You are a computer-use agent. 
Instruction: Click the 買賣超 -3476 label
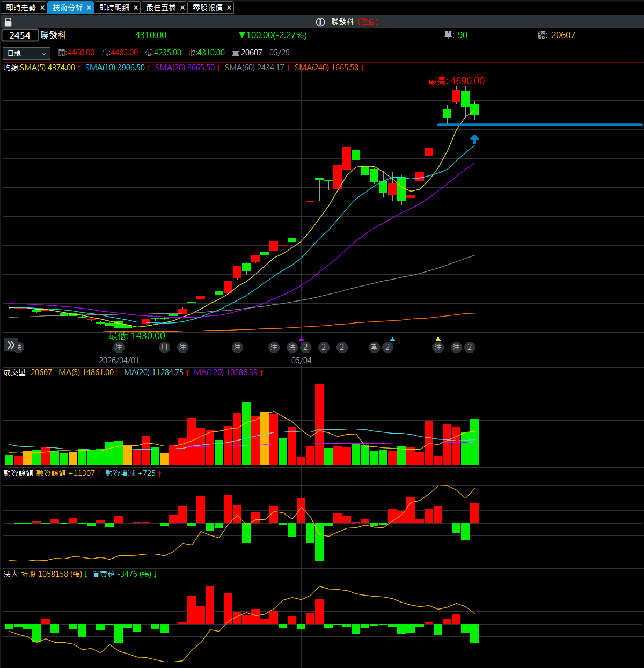click(x=122, y=574)
